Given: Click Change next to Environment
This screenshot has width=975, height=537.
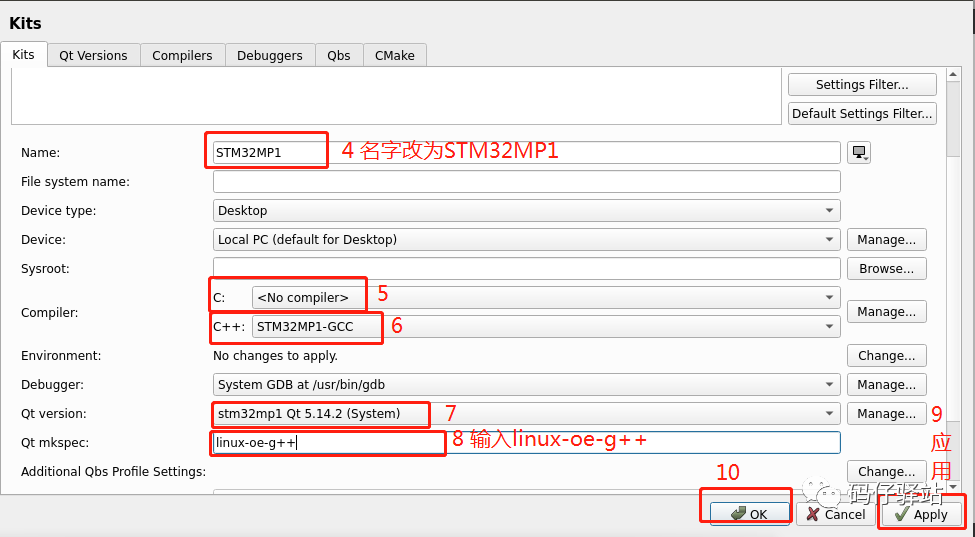Looking at the screenshot, I should coord(887,356).
